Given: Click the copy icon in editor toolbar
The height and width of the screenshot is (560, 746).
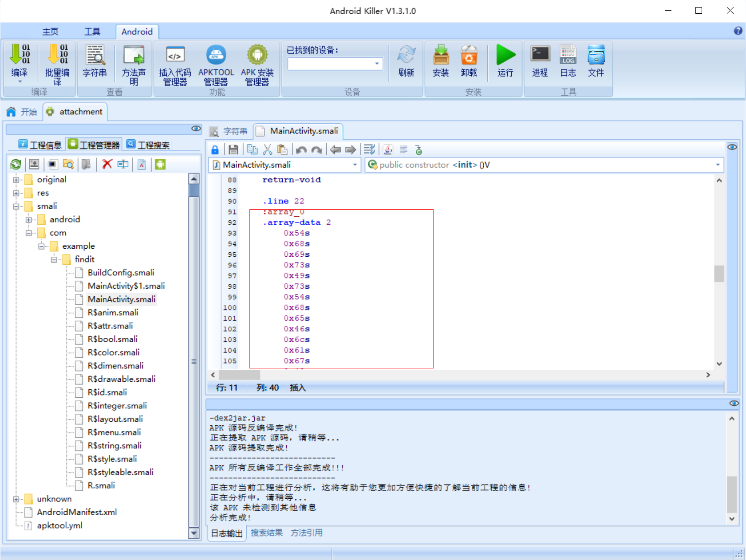Looking at the screenshot, I should pyautogui.click(x=252, y=150).
